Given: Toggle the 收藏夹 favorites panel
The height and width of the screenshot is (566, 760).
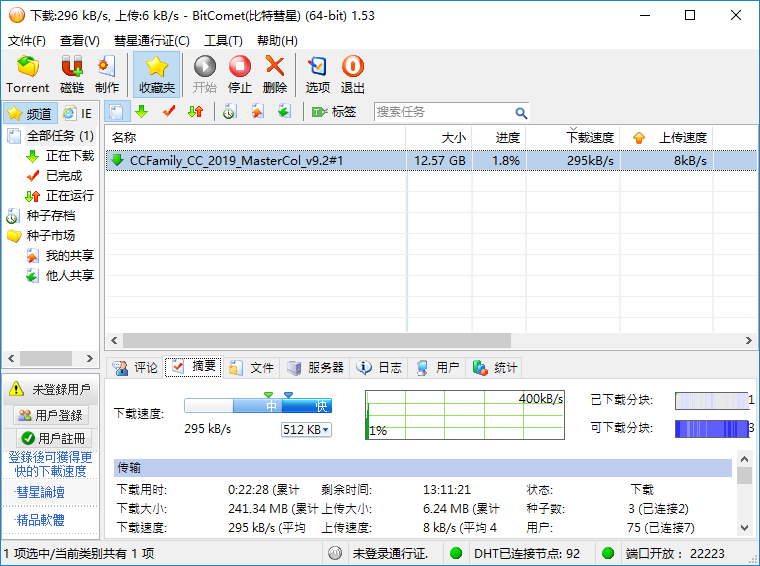Looking at the screenshot, I should pyautogui.click(x=157, y=75).
